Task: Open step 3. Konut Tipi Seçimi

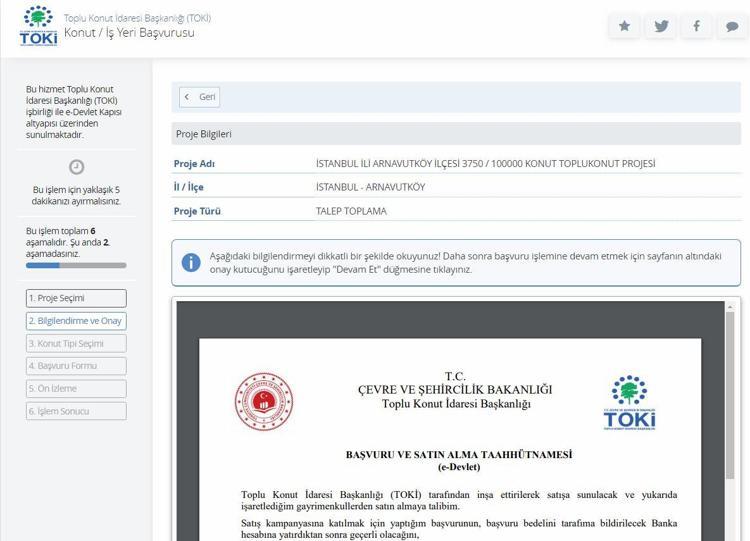Action: tap(76, 343)
